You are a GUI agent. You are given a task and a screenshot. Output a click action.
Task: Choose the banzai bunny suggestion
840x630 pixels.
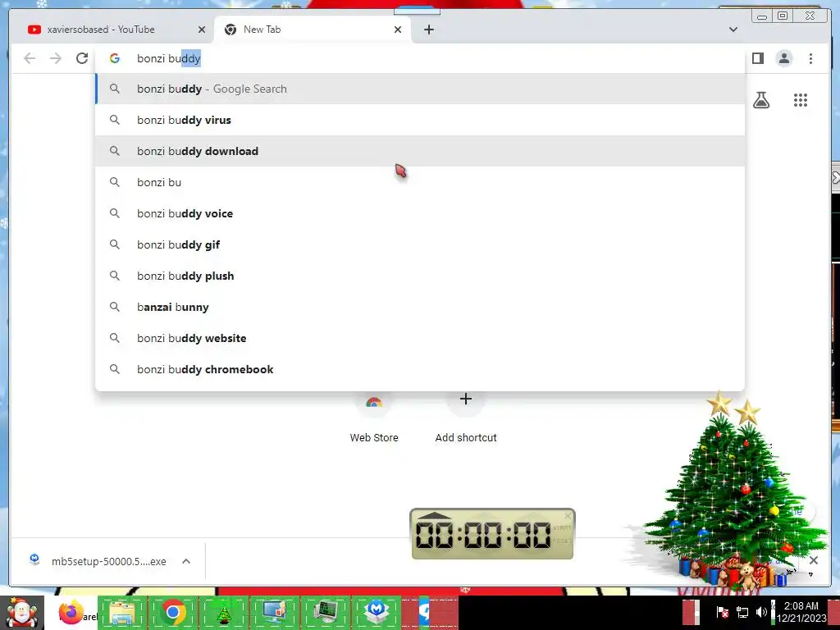[420, 307]
